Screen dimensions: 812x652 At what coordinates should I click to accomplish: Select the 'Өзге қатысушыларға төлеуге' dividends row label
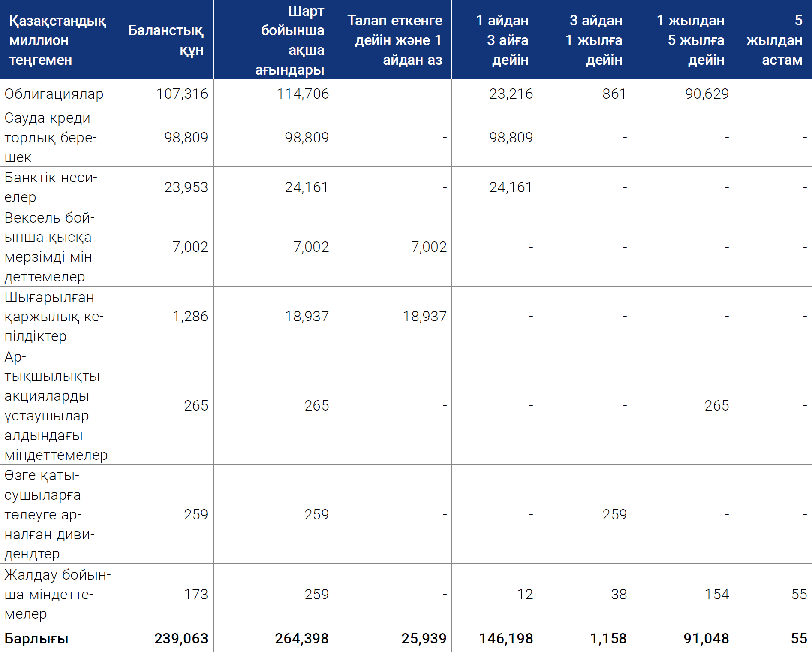pyautogui.click(x=50, y=514)
